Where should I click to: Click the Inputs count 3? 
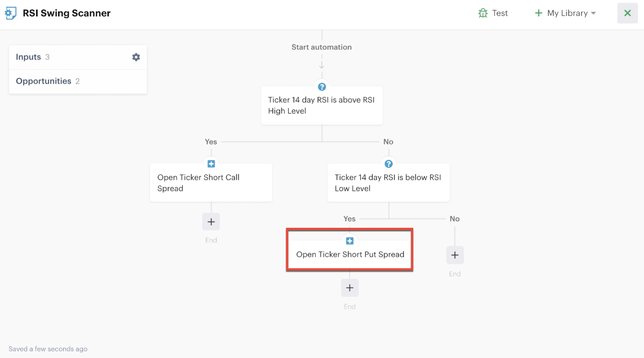(x=47, y=57)
